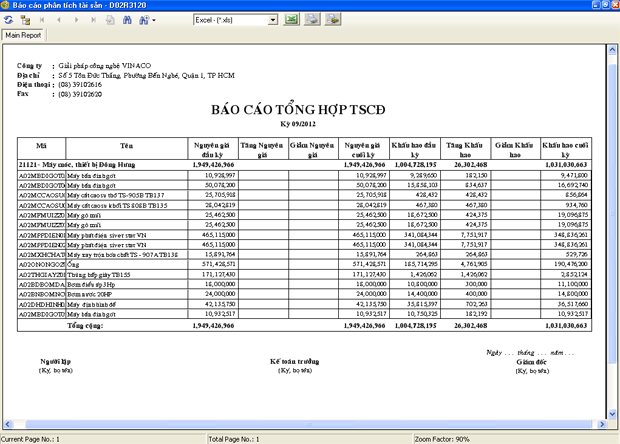Click the Khấu hao cuối kỳ header
Viewport: 620px width, 444px height.
coord(565,150)
